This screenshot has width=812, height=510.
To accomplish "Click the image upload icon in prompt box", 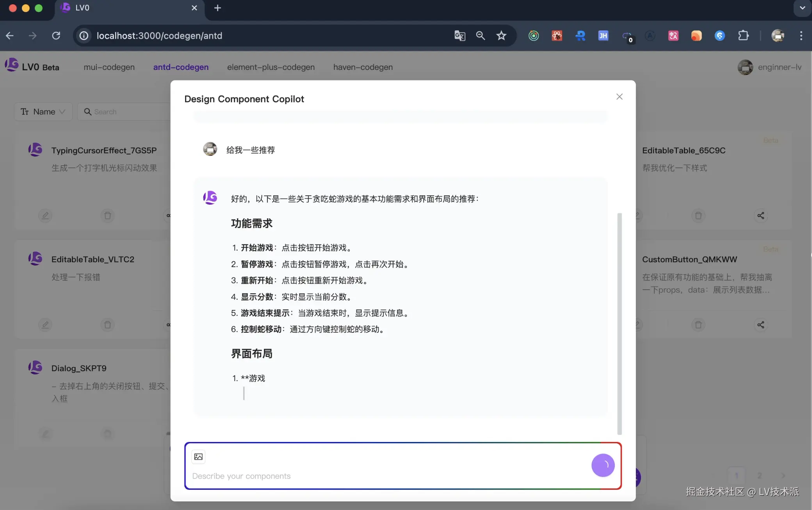I will tap(198, 457).
